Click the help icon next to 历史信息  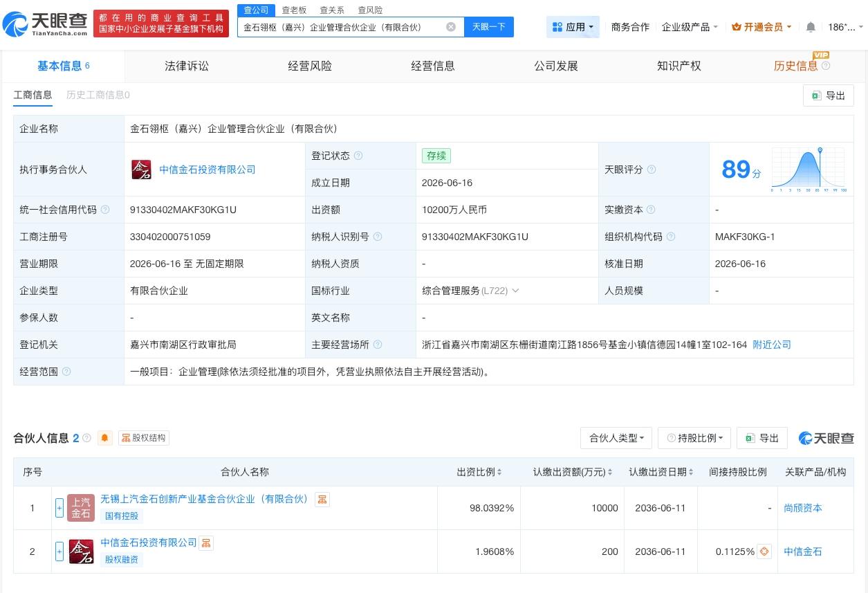[x=825, y=66]
